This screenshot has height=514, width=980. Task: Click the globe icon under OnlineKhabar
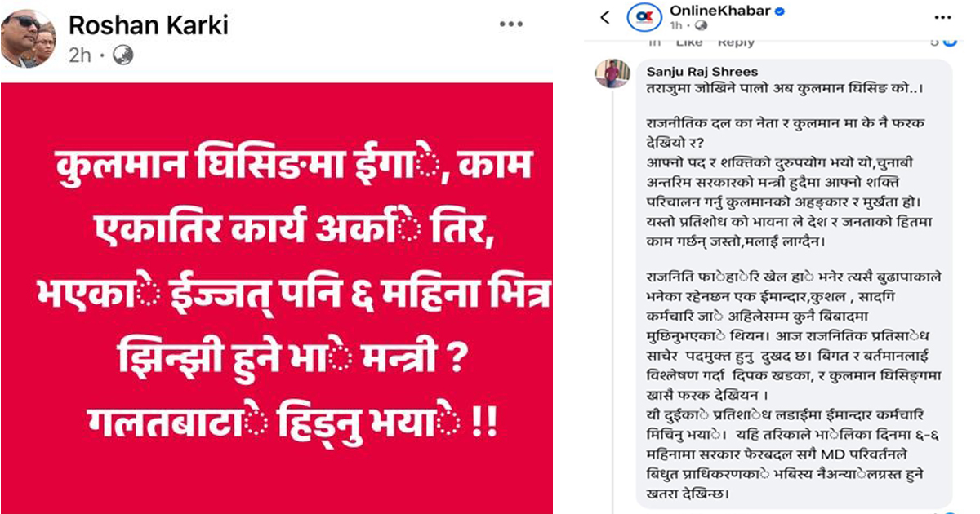(696, 26)
